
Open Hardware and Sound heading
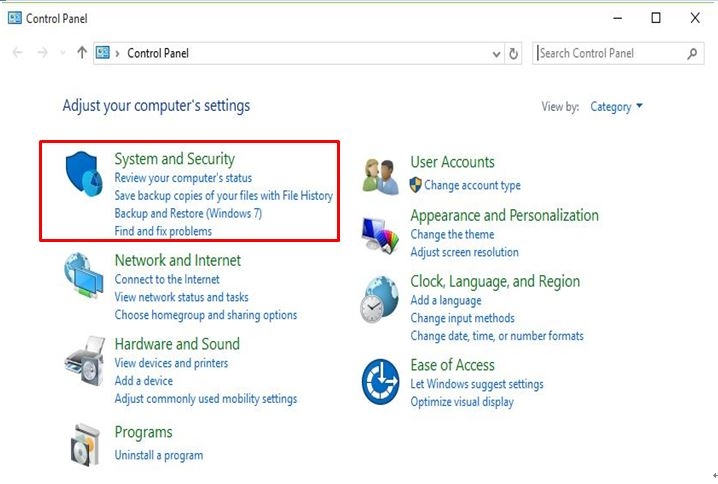click(177, 344)
